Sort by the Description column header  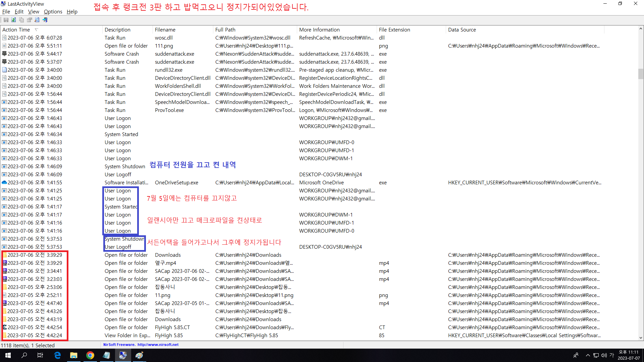coord(117,30)
